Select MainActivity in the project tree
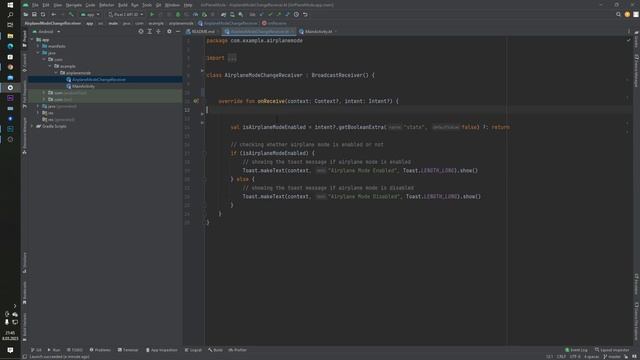This screenshot has width=640, height=360. coord(83,86)
